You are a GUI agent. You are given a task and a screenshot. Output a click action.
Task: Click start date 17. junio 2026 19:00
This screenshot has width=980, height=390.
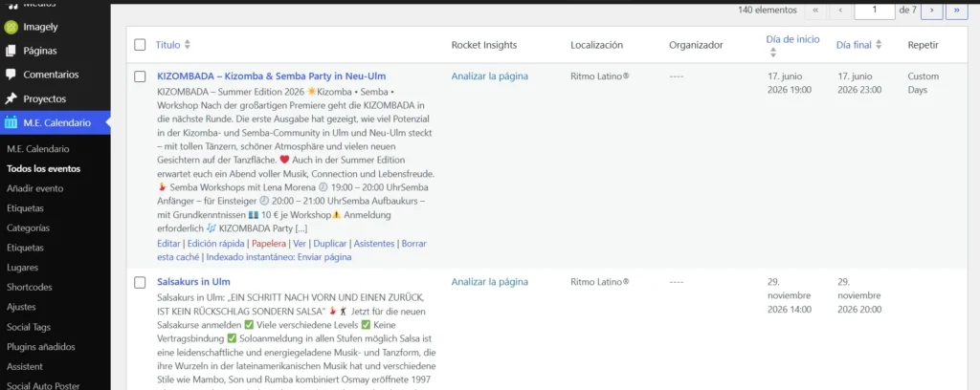(790, 83)
